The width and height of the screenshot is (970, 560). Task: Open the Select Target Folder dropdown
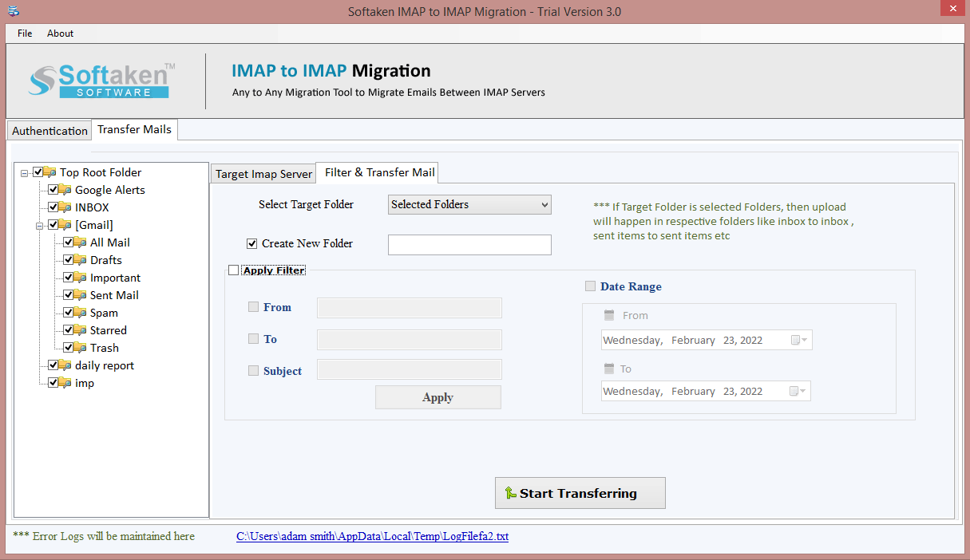point(469,205)
